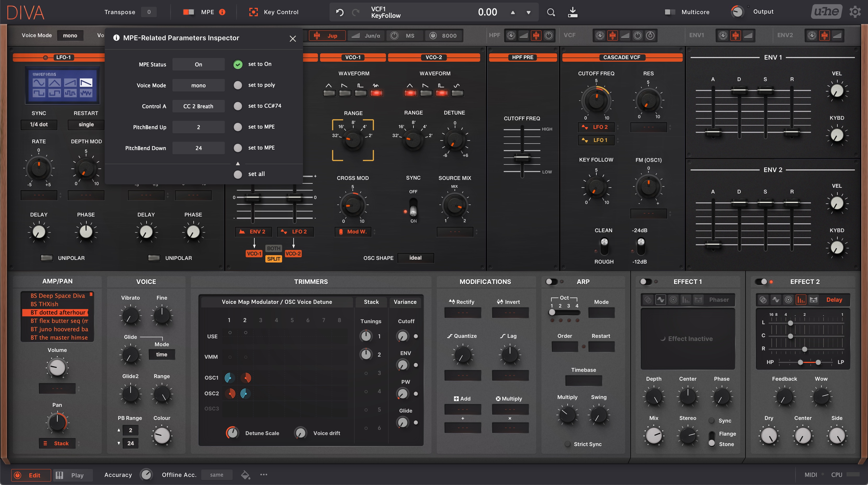Select preset 'BT flex butter seq'
Viewport: 868px width, 485px height.
tap(59, 321)
